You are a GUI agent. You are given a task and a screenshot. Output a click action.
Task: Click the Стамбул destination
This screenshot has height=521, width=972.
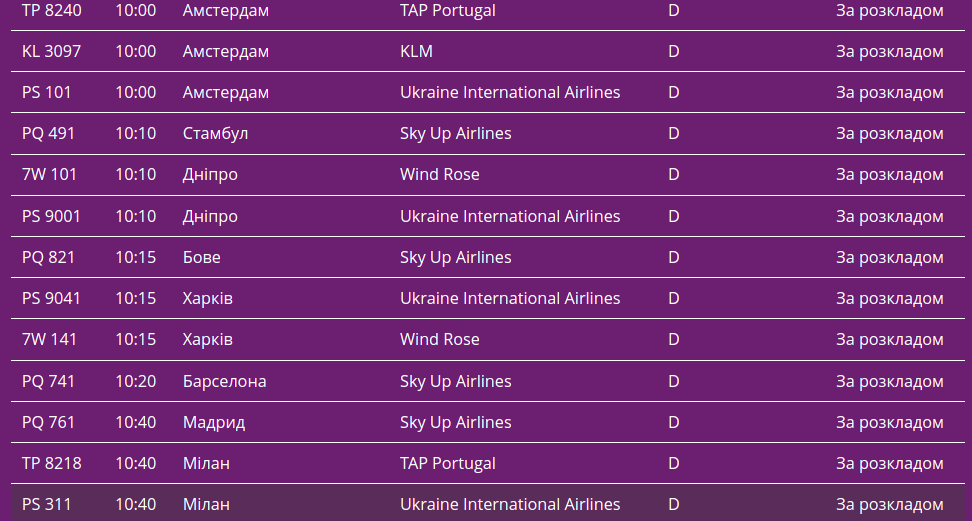[215, 133]
